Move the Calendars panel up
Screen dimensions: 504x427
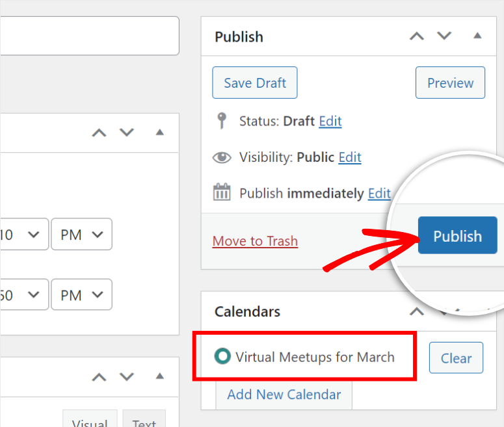417,311
